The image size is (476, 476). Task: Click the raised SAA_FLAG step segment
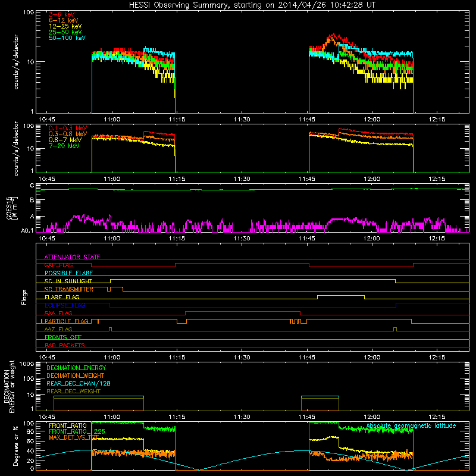tap(243, 311)
